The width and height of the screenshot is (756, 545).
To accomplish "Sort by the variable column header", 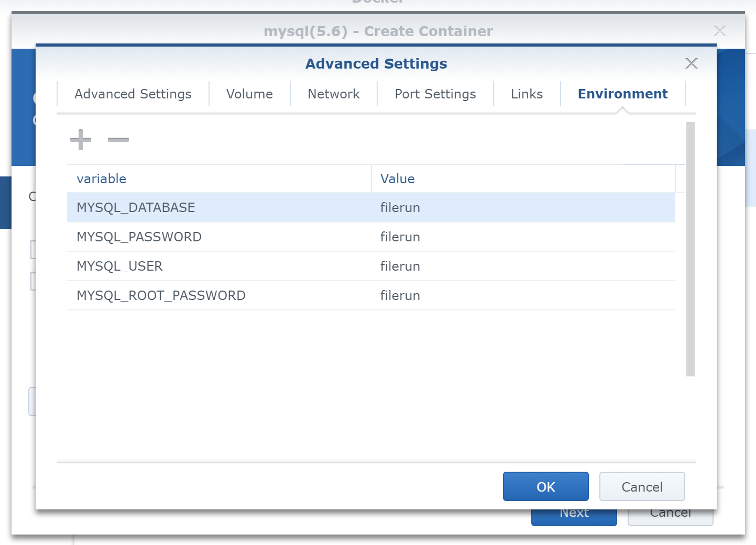I will [102, 179].
